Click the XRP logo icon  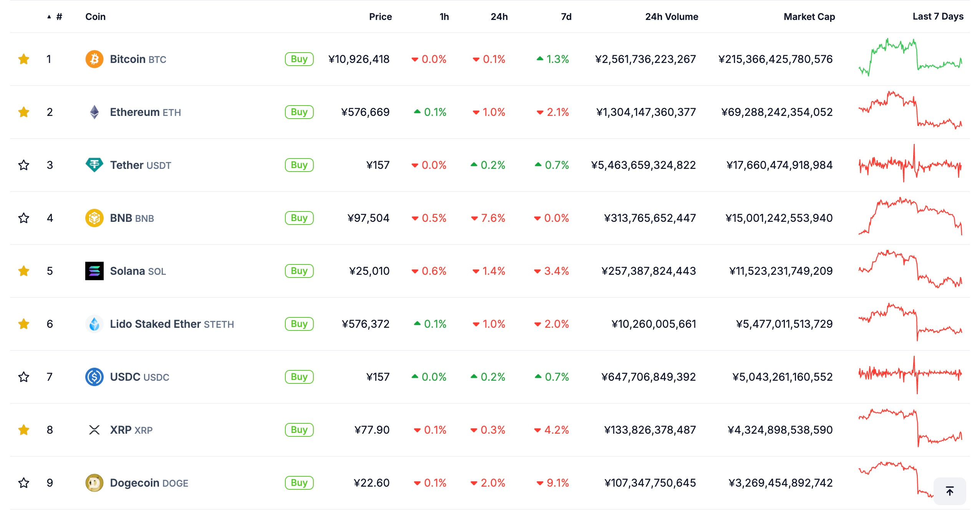[94, 430]
